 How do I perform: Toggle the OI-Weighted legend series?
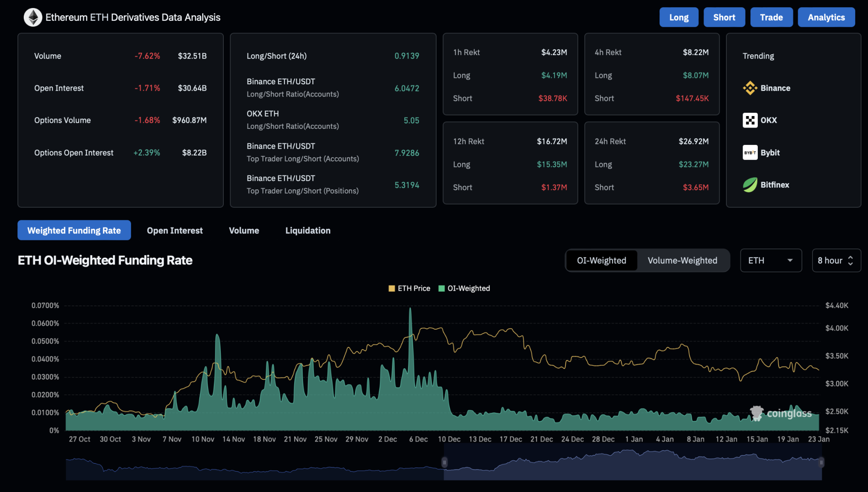(464, 289)
